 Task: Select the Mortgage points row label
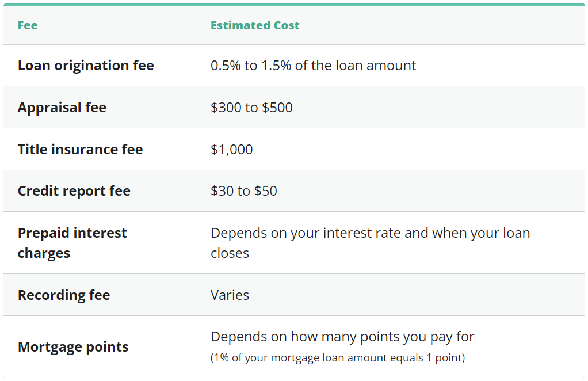pos(73,347)
